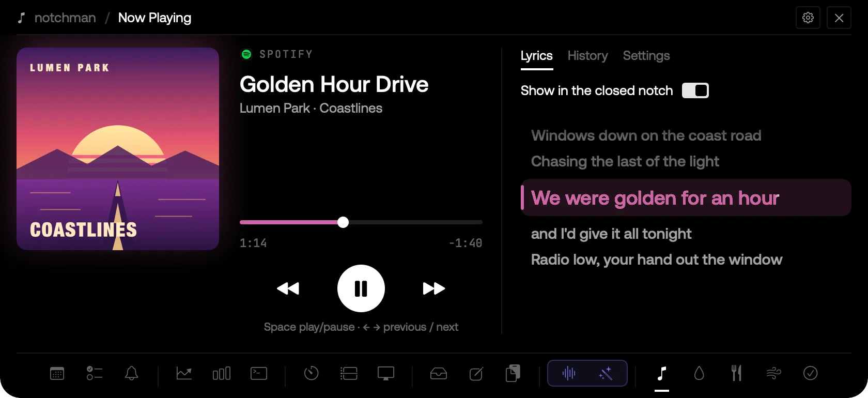Image resolution: width=868 pixels, height=398 pixels.
Task: Select the music note dock icon
Action: point(662,373)
